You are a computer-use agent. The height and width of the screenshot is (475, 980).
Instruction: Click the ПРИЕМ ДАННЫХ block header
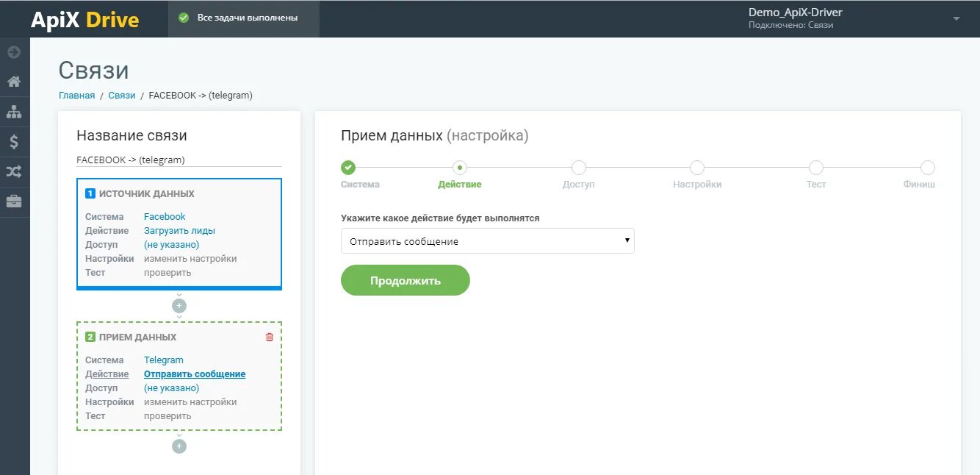coord(138,337)
